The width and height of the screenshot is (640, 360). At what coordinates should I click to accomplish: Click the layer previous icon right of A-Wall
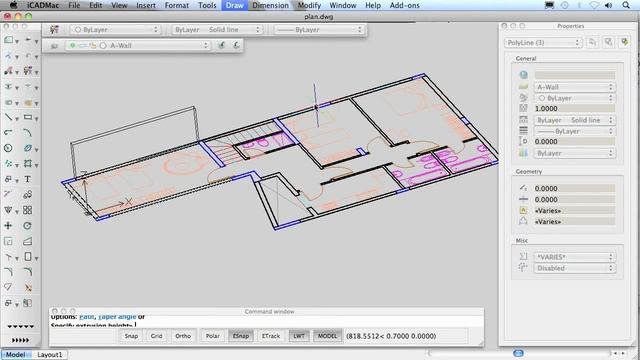pos(236,45)
